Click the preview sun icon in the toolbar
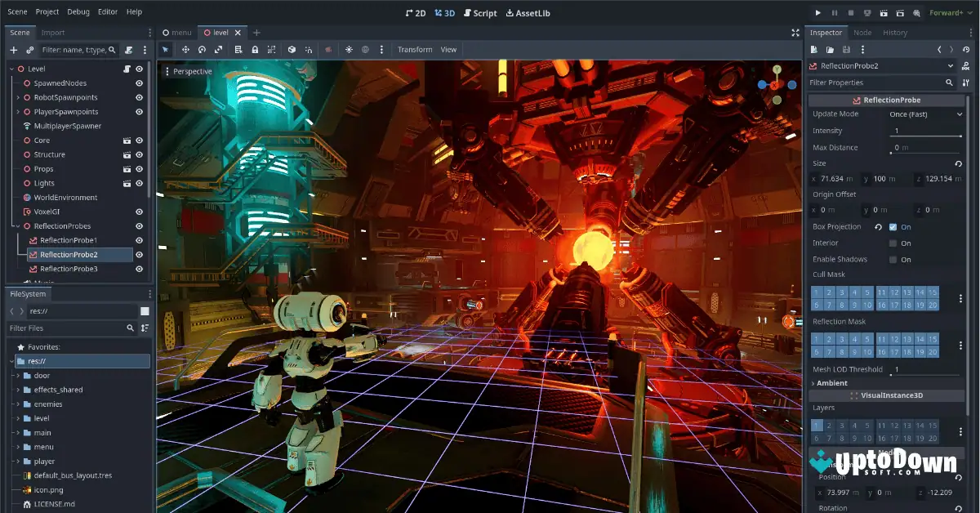The image size is (980, 513). pos(349,50)
